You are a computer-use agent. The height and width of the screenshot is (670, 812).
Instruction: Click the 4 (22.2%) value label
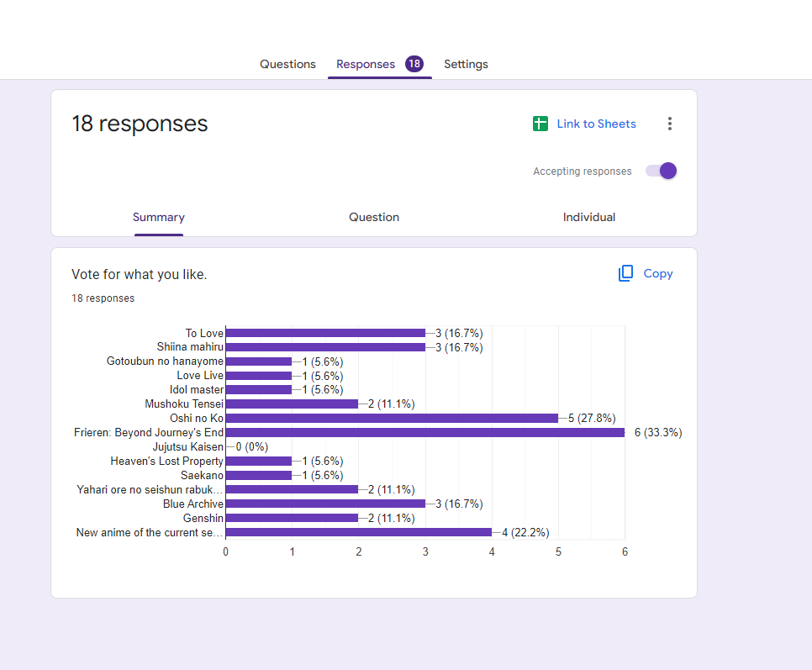pyautogui.click(x=525, y=532)
